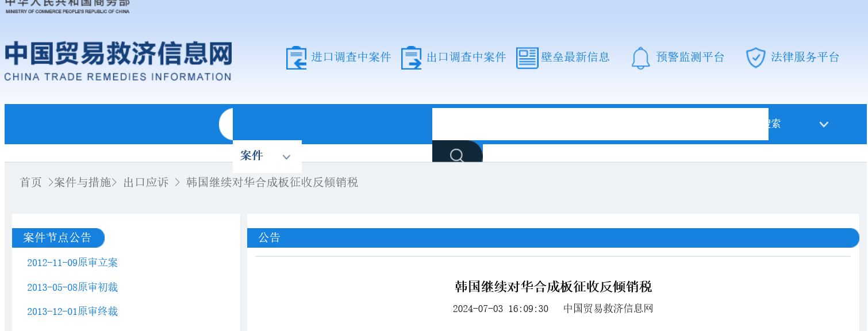Click the 法律服务平台 shield icon
The height and width of the screenshot is (331, 868).
(x=755, y=57)
